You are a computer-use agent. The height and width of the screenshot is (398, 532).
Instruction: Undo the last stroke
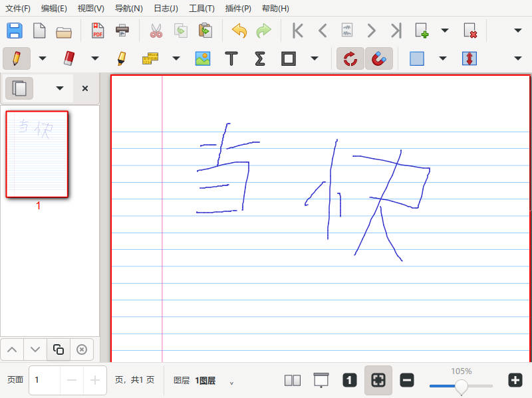point(239,31)
